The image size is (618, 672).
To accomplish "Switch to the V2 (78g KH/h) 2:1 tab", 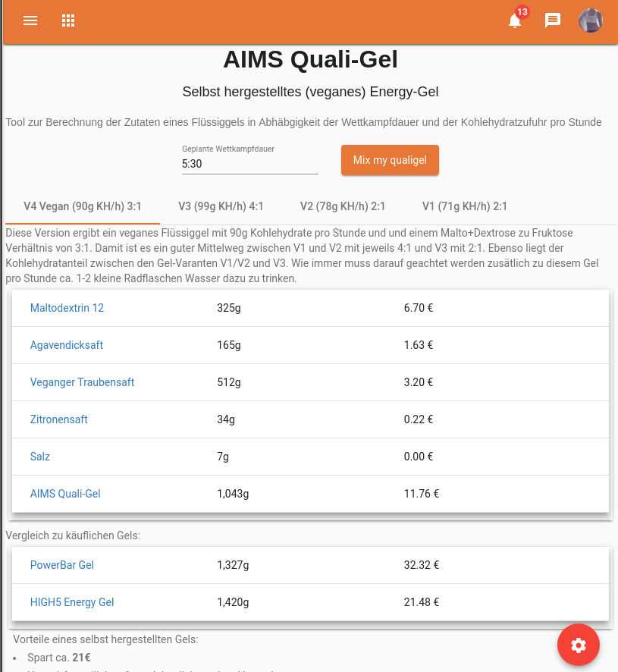I will tap(343, 206).
